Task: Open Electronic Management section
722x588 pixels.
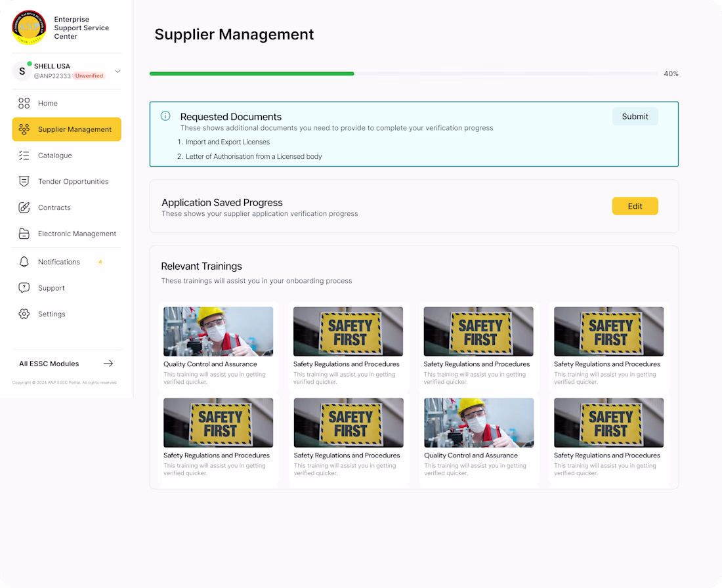Action: (67, 234)
